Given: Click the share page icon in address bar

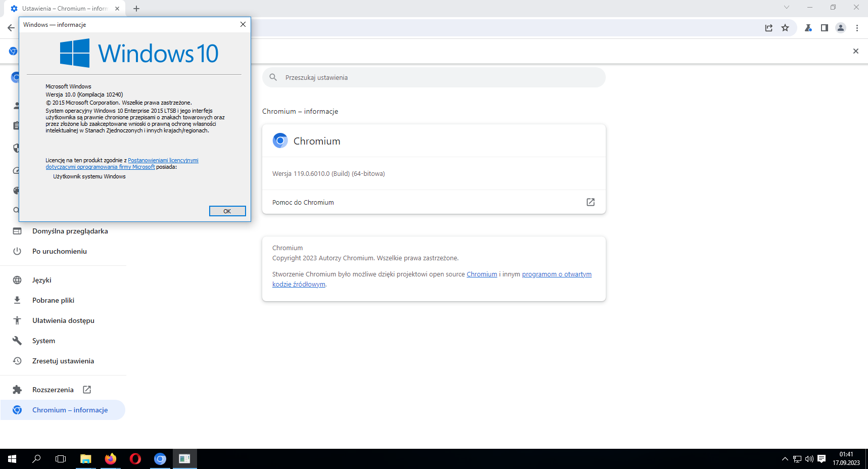Looking at the screenshot, I should 769,28.
